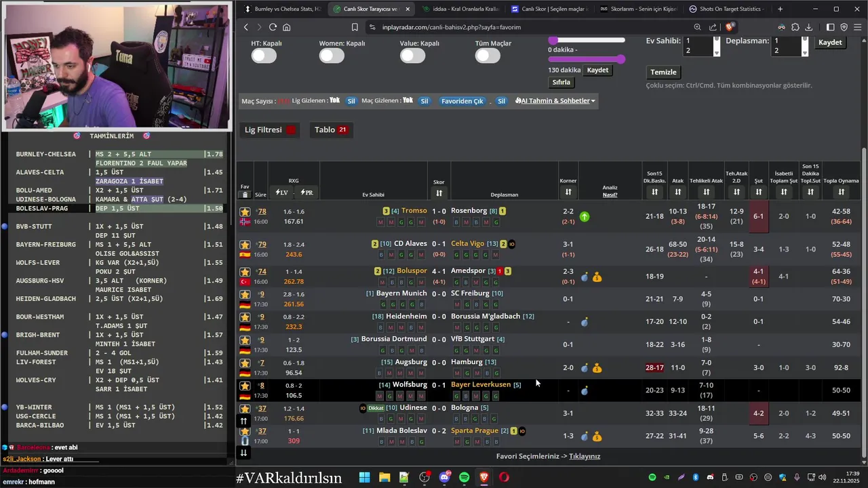Click the PR lightning filter button
The height and width of the screenshot is (488, 868).
tap(307, 192)
